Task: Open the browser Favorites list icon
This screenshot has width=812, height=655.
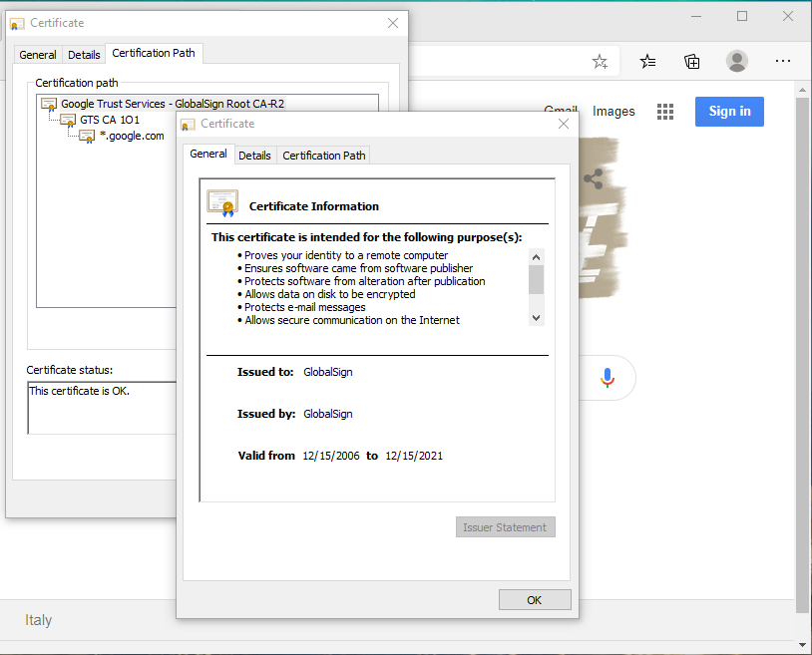Action: tap(647, 62)
